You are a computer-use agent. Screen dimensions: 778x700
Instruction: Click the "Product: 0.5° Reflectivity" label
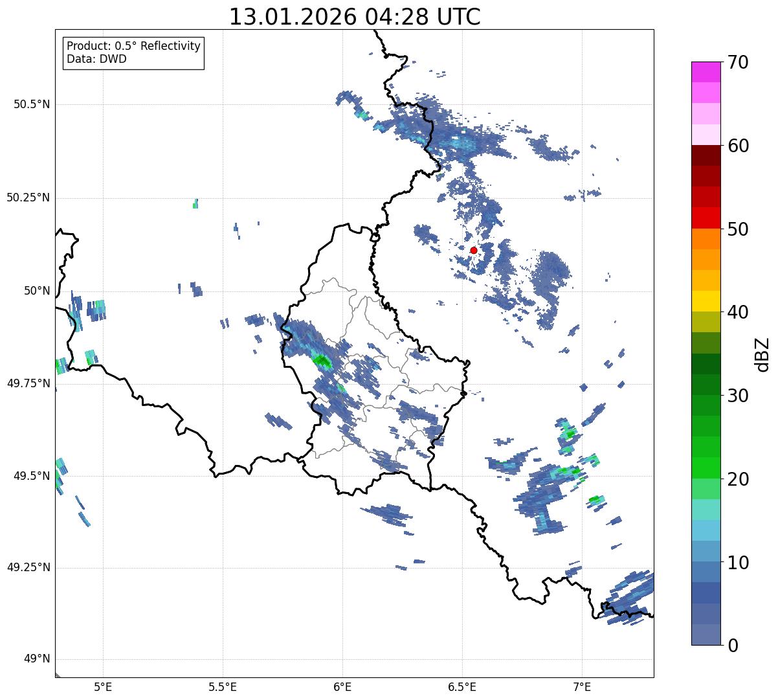133,47
